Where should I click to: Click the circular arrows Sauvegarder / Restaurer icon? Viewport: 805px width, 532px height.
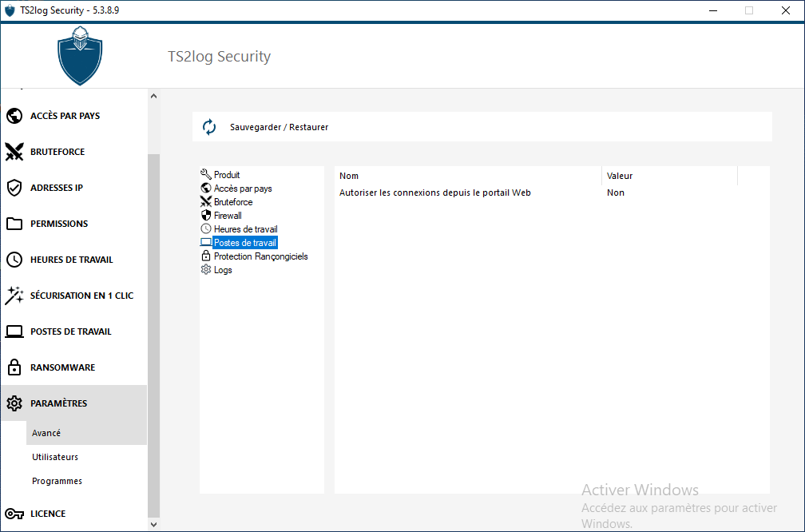209,127
